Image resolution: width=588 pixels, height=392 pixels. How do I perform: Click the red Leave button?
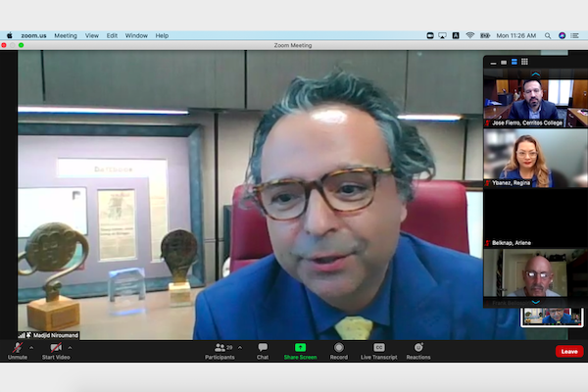568,351
